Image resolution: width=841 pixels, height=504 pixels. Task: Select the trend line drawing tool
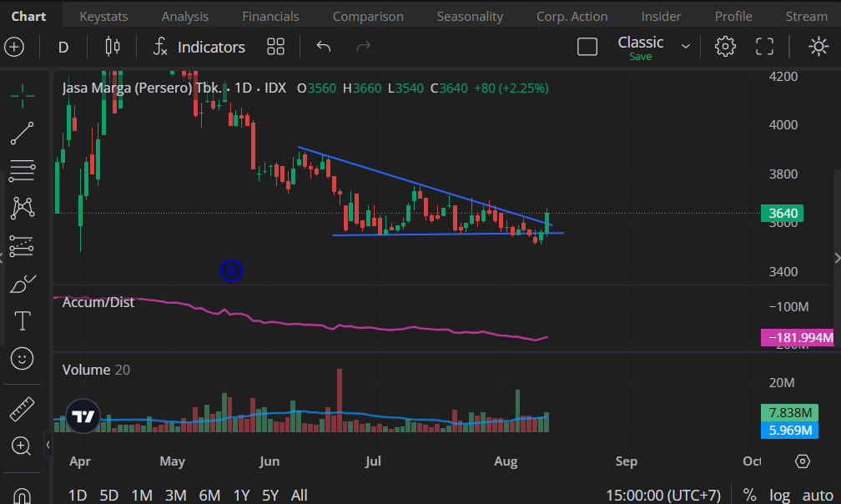[23, 133]
